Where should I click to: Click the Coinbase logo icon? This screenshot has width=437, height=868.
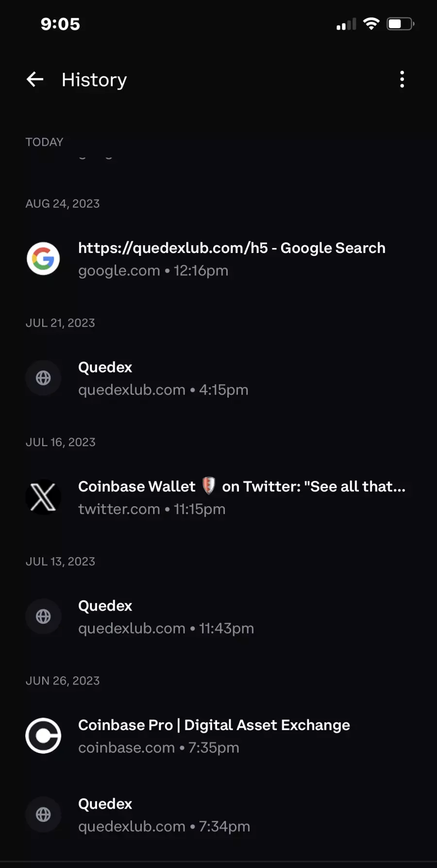(x=43, y=736)
